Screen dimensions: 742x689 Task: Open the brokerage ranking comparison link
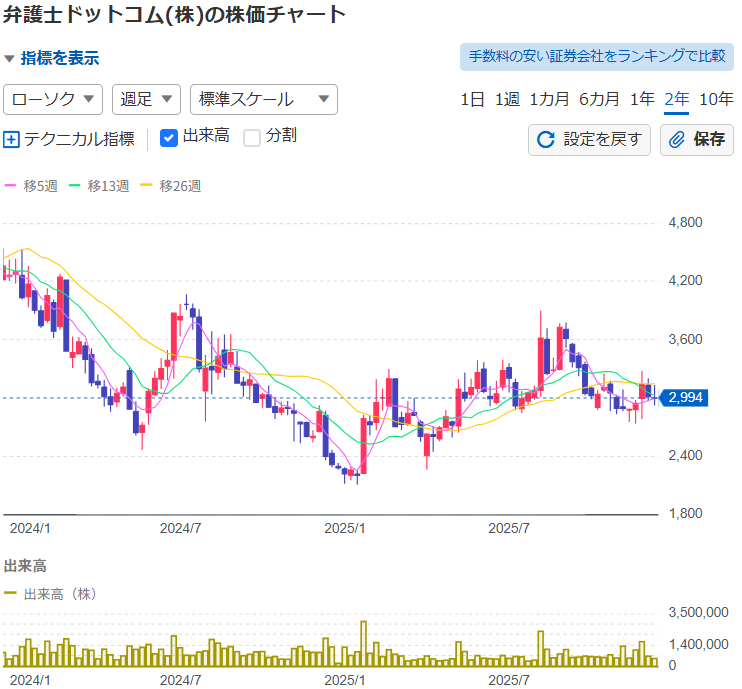596,56
